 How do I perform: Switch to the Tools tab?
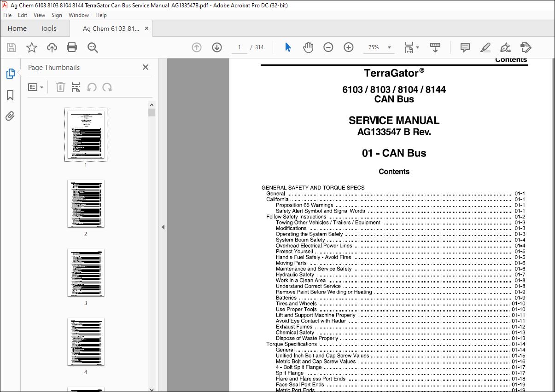pos(48,29)
